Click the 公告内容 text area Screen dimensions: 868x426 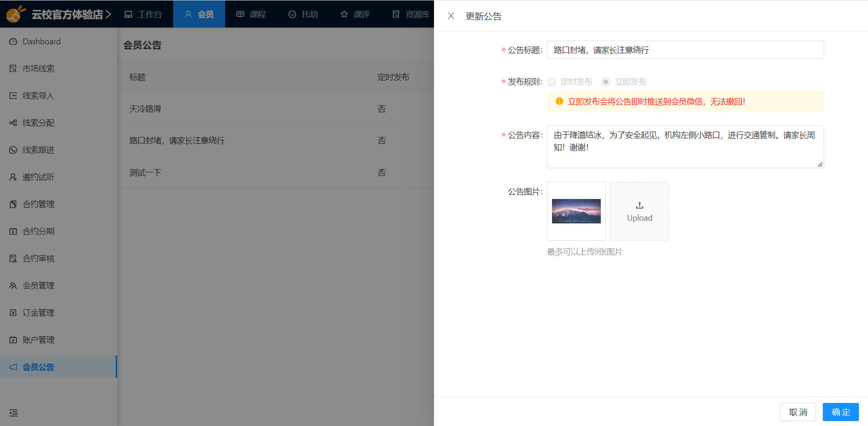coord(685,147)
